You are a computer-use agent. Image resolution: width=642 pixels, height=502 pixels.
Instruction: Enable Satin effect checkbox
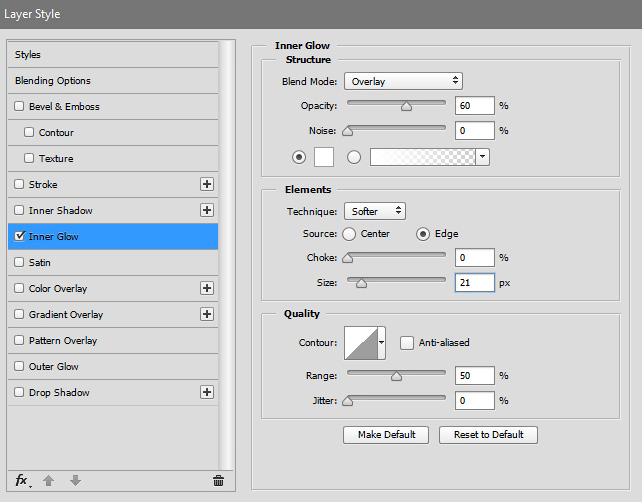click(x=19, y=262)
